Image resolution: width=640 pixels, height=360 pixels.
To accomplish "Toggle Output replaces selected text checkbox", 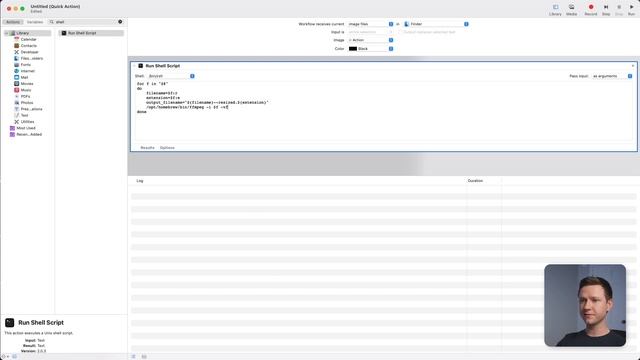I will click(401, 32).
